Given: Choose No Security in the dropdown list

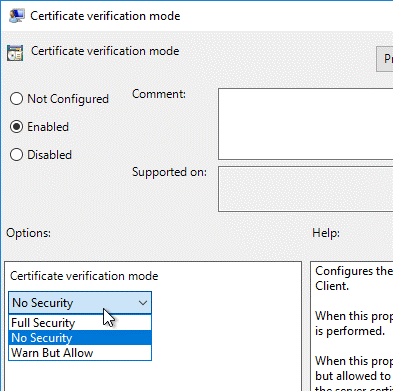Looking at the screenshot, I should (80, 338).
